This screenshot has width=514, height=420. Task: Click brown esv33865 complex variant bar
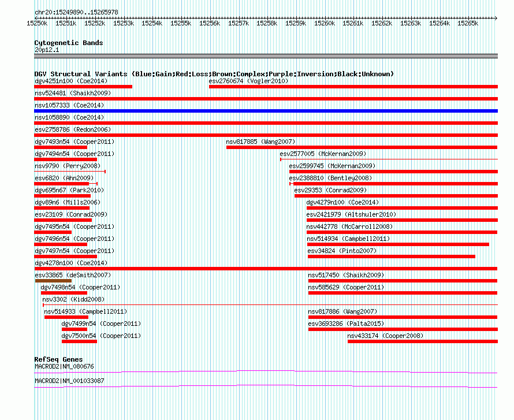[x=53, y=281]
